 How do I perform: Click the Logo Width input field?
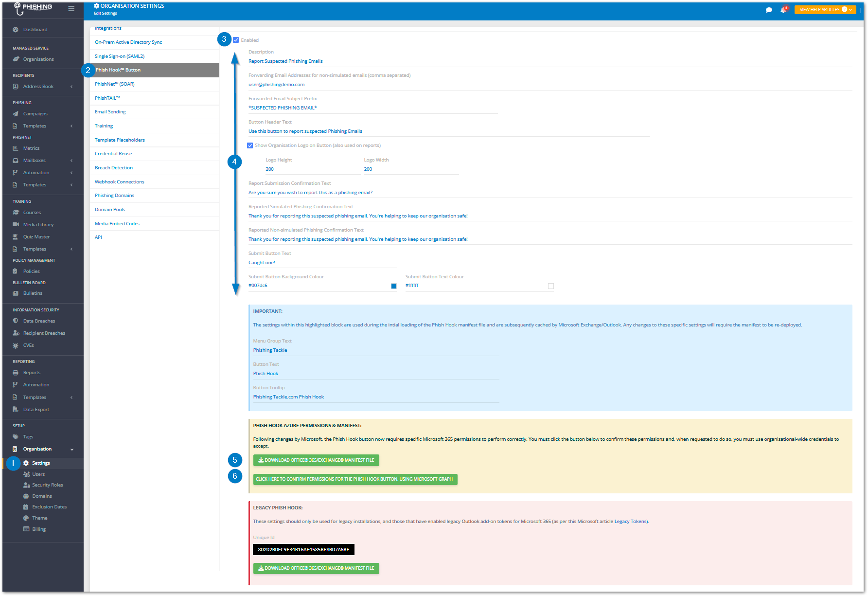(x=411, y=169)
